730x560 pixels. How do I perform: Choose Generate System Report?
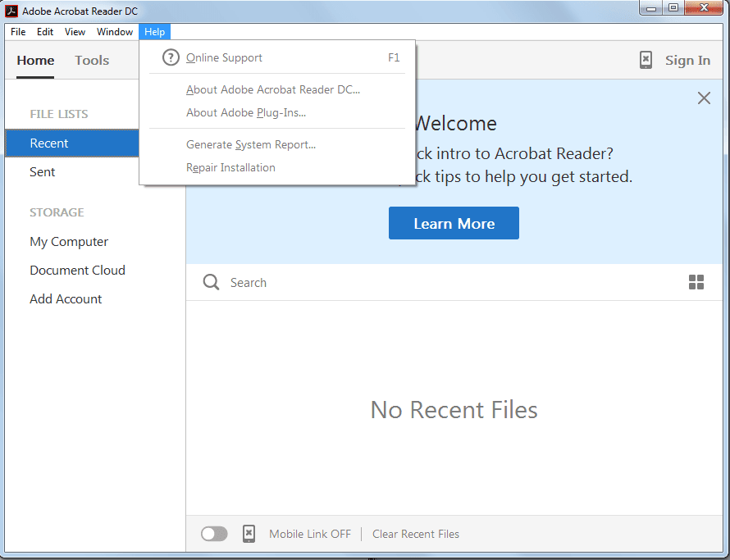277,145
